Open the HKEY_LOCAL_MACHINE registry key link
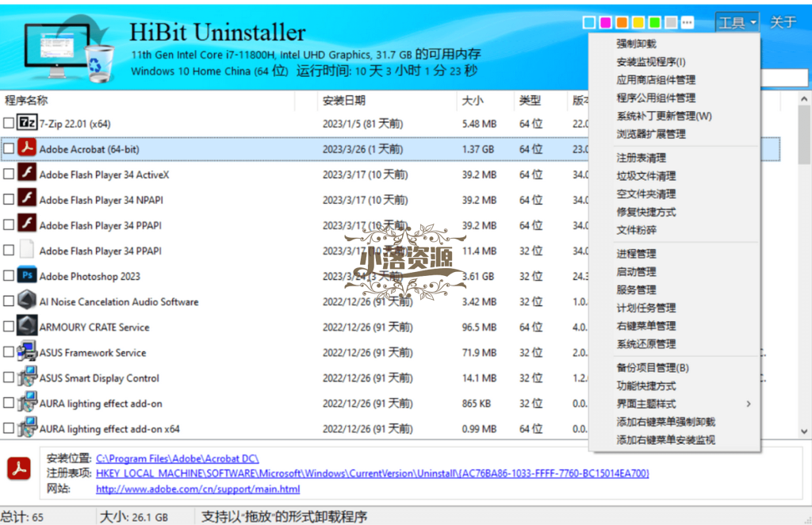812x525 pixels. click(373, 473)
